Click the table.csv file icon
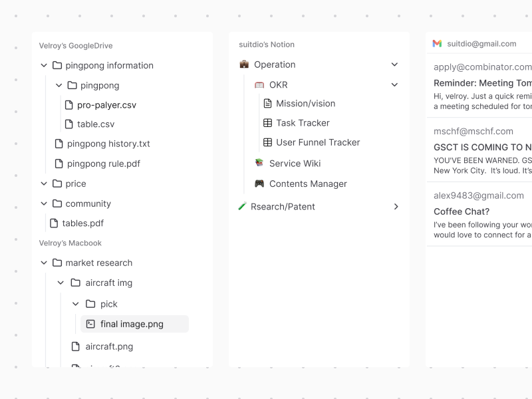Screen dimensions: 532x399 pyautogui.click(x=69, y=124)
